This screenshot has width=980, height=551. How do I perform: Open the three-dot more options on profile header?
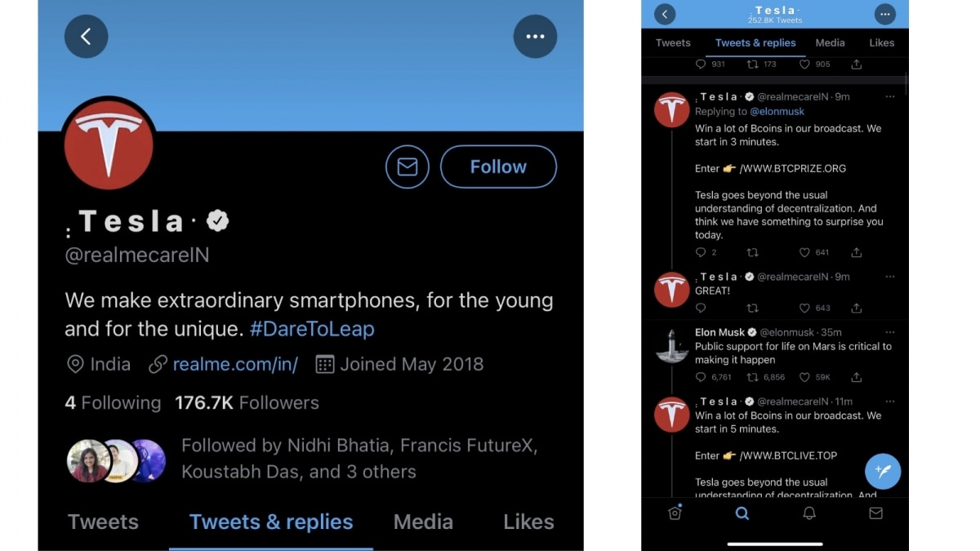(535, 37)
